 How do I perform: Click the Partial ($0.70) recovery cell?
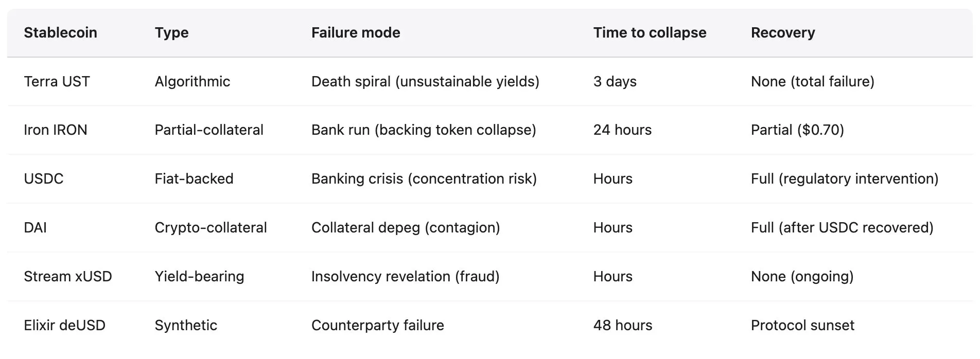point(797,130)
